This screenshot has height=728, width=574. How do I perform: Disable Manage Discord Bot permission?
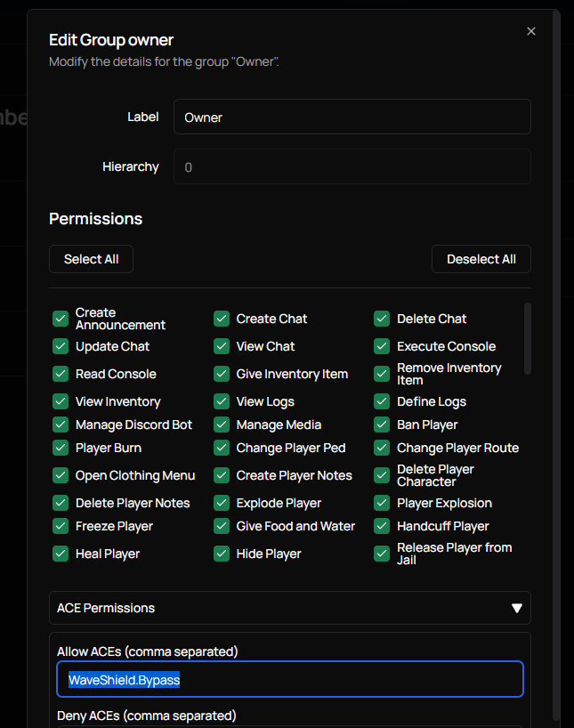coord(61,425)
